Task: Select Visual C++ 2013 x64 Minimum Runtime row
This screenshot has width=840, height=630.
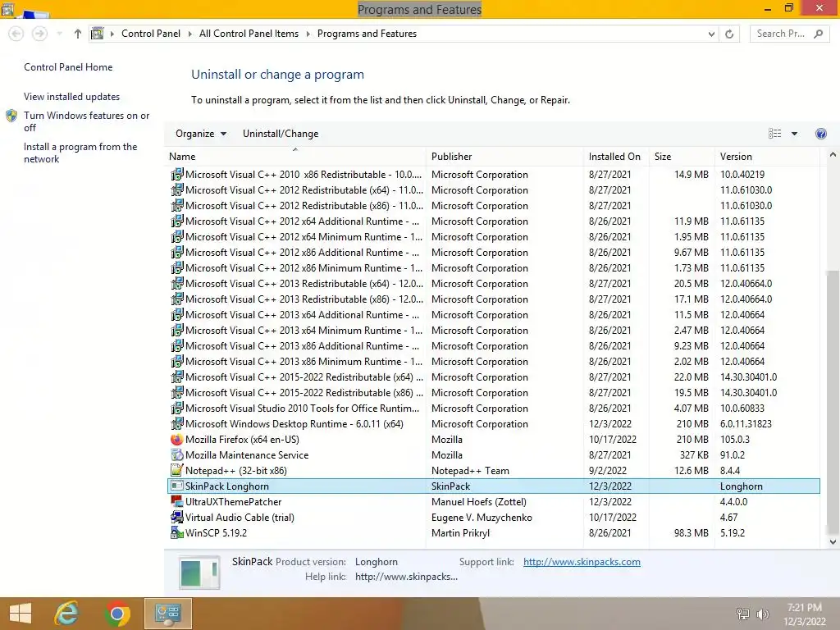Action: (493, 331)
